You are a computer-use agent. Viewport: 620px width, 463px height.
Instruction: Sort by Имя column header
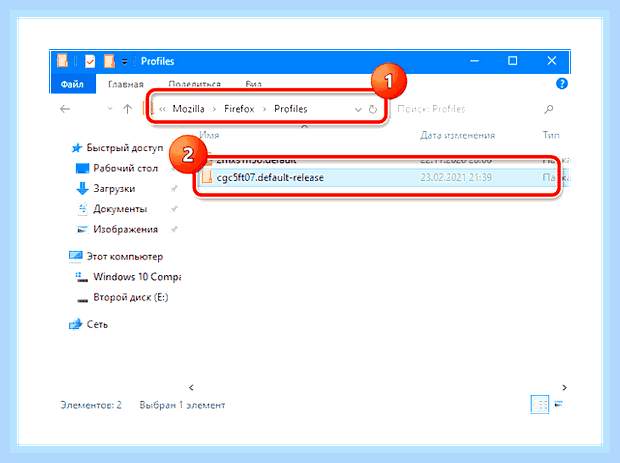209,135
